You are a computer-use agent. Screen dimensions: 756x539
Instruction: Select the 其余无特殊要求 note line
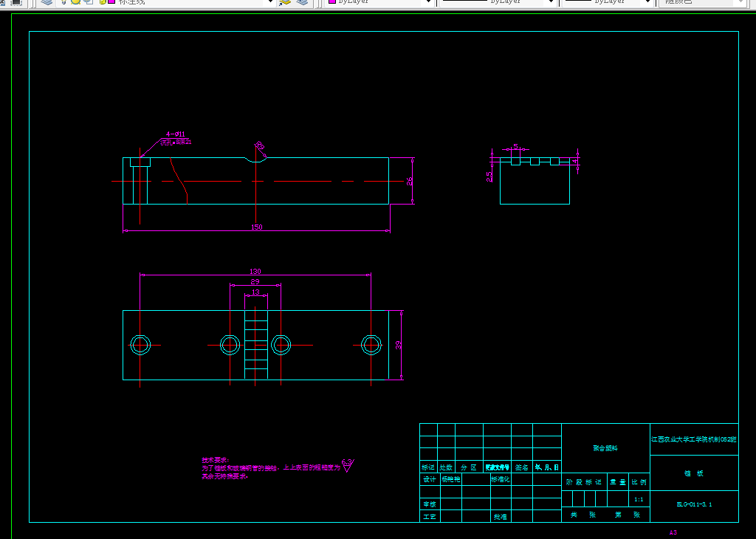(225, 476)
